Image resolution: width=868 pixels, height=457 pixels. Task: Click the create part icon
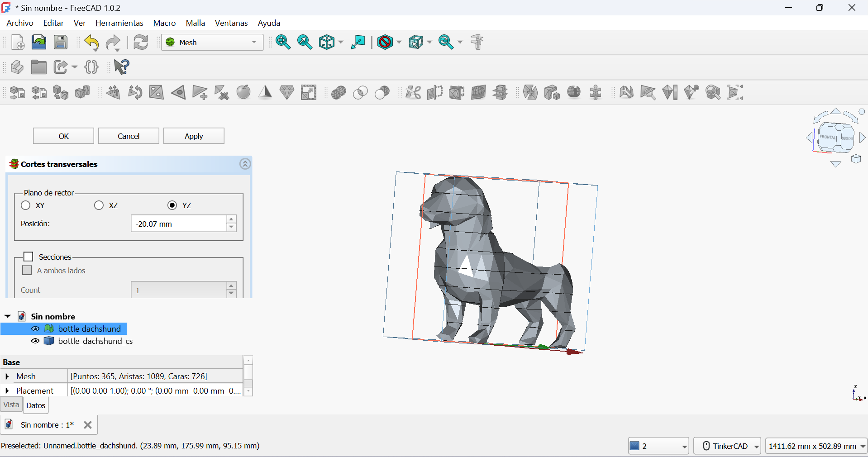click(17, 67)
